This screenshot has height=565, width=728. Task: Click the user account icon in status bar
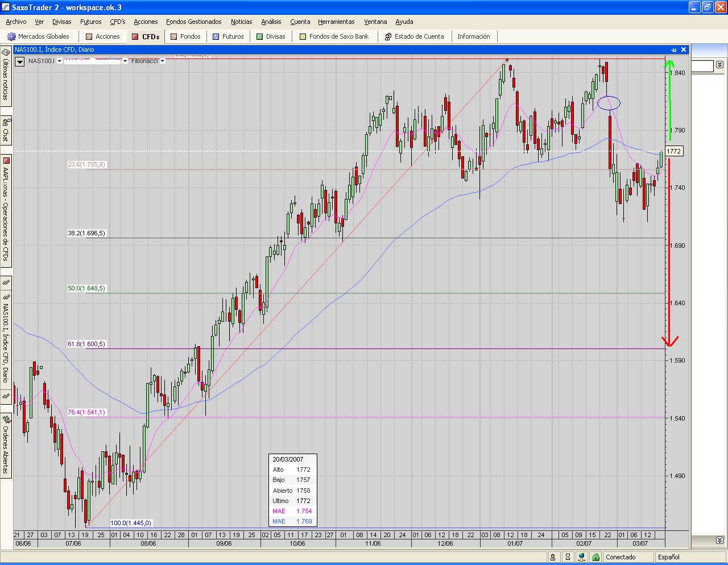[553, 557]
